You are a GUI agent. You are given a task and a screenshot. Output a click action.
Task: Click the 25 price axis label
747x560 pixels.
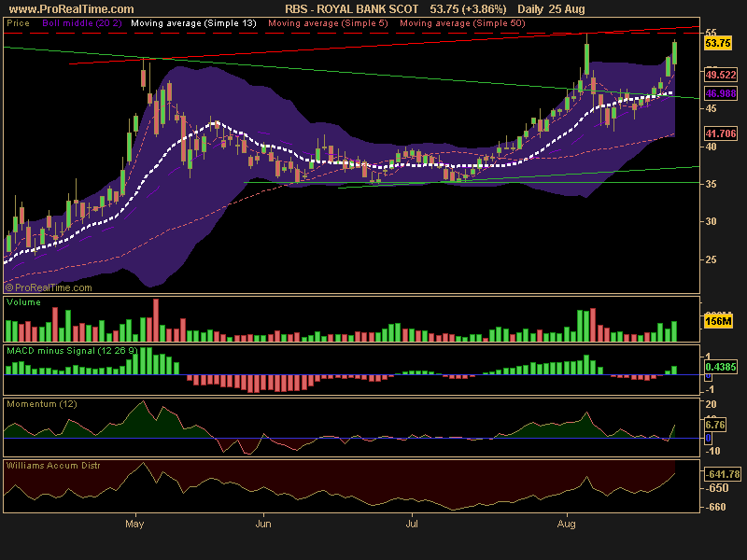click(x=711, y=260)
